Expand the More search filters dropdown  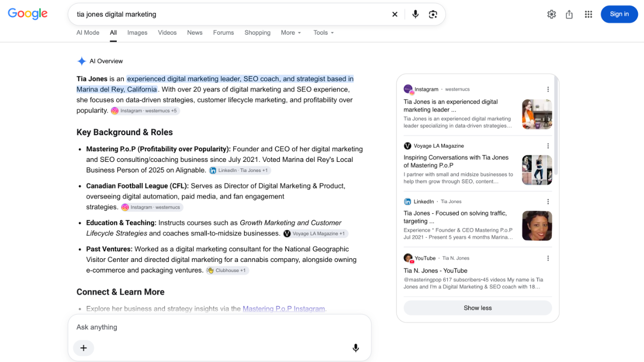[291, 33]
